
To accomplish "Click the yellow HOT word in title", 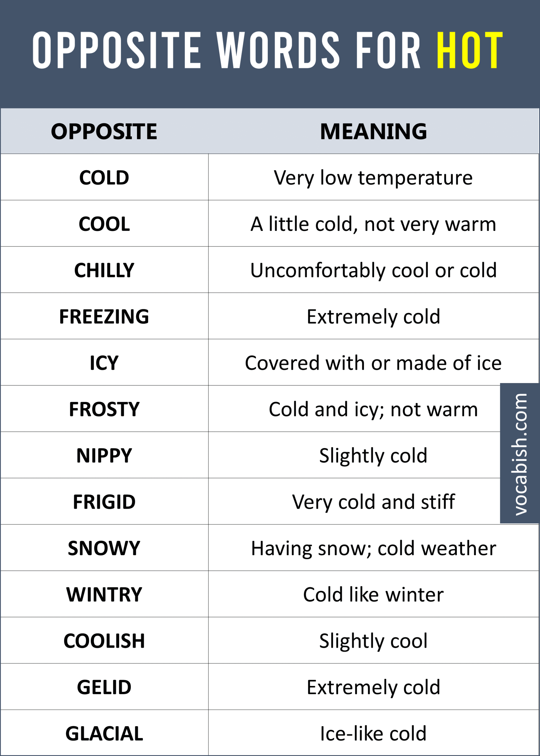I will tap(469, 50).
